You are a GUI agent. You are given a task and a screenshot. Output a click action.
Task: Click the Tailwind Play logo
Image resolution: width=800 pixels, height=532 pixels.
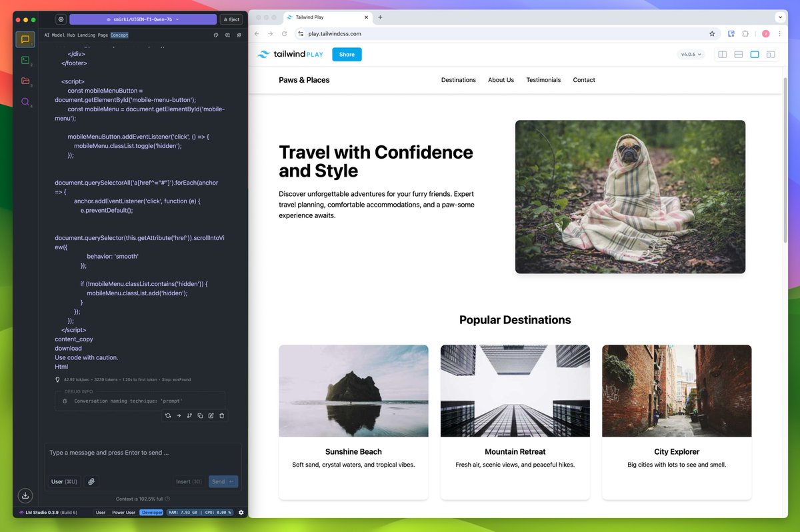coord(290,54)
